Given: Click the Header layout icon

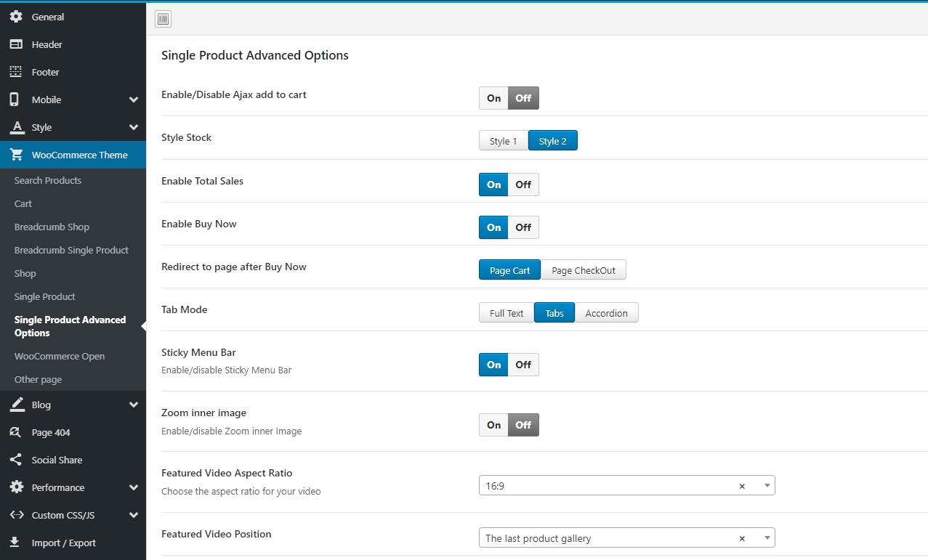Looking at the screenshot, I should [x=16, y=44].
